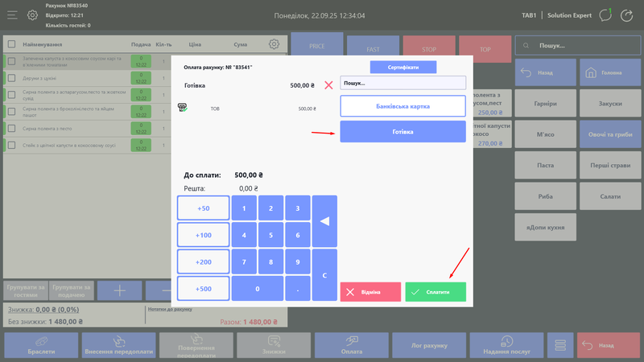The width and height of the screenshot is (644, 362).
Task: Confirm payment with Сплатити button
Action: click(x=436, y=292)
